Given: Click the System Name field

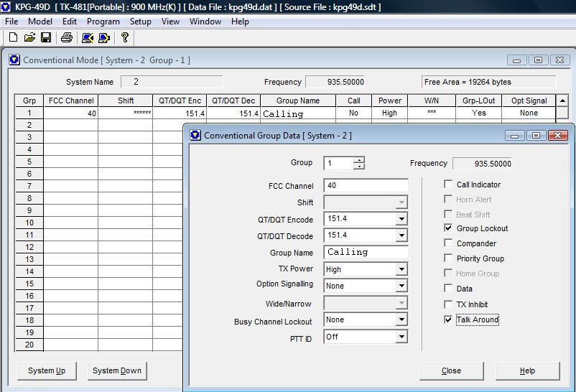Looking at the screenshot, I should [172, 82].
